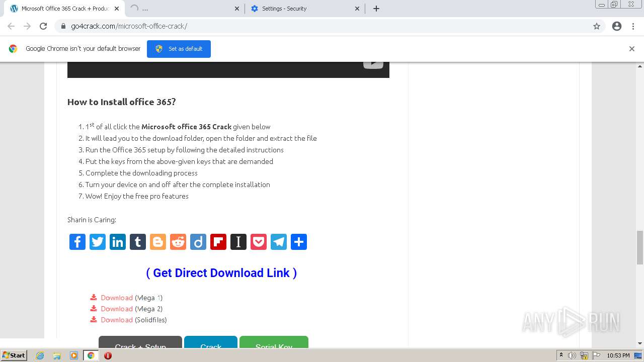Show hidden system tray icons
The height and width of the screenshot is (362, 644).
(x=561, y=355)
